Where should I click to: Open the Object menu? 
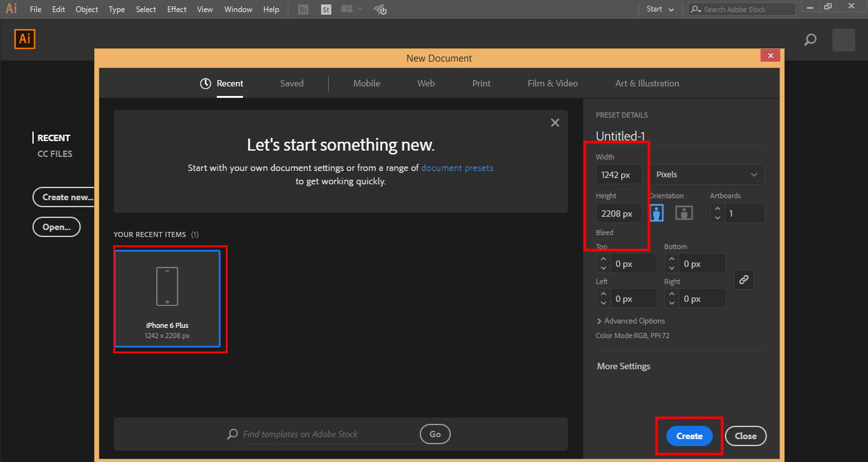tap(86, 9)
